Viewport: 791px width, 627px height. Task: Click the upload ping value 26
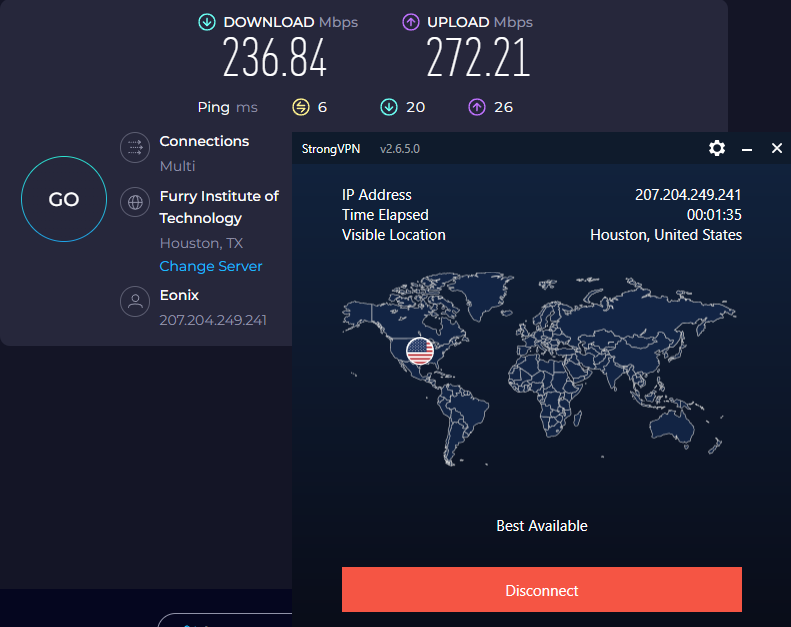[x=503, y=107]
